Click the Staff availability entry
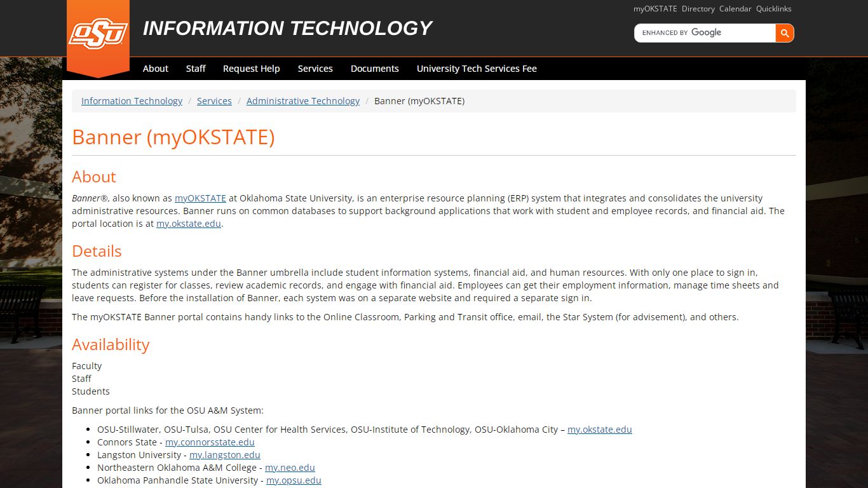This screenshot has height=488, width=868. (x=81, y=379)
